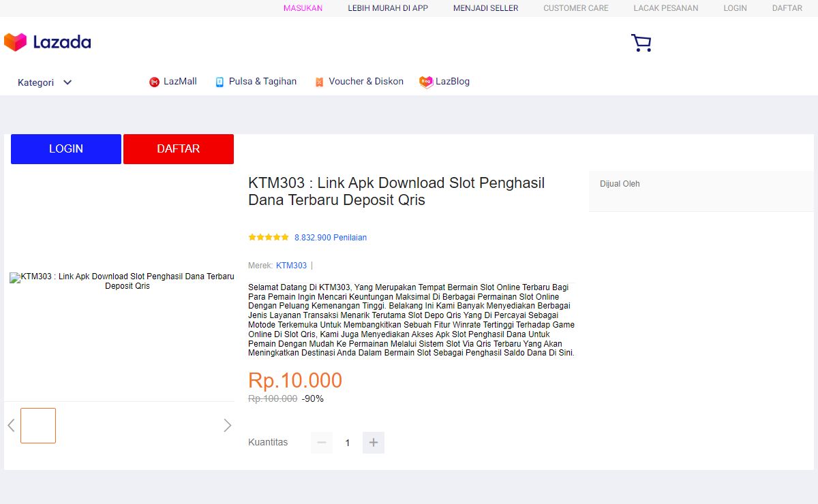818x504 pixels.
Task: Decrease quantity with minus button
Action: point(322,443)
